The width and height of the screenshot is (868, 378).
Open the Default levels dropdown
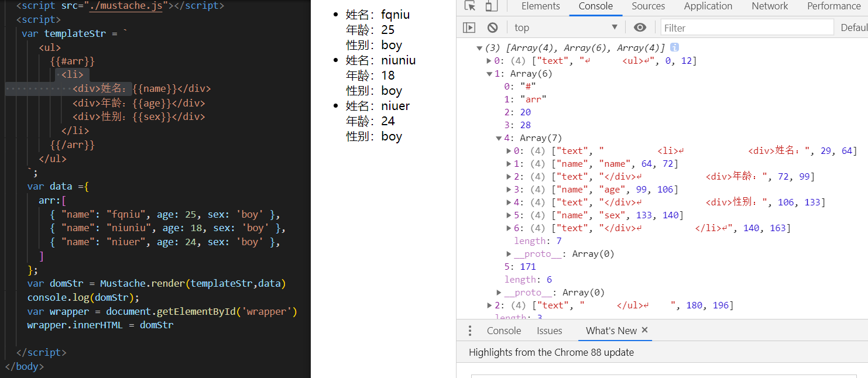coord(854,28)
